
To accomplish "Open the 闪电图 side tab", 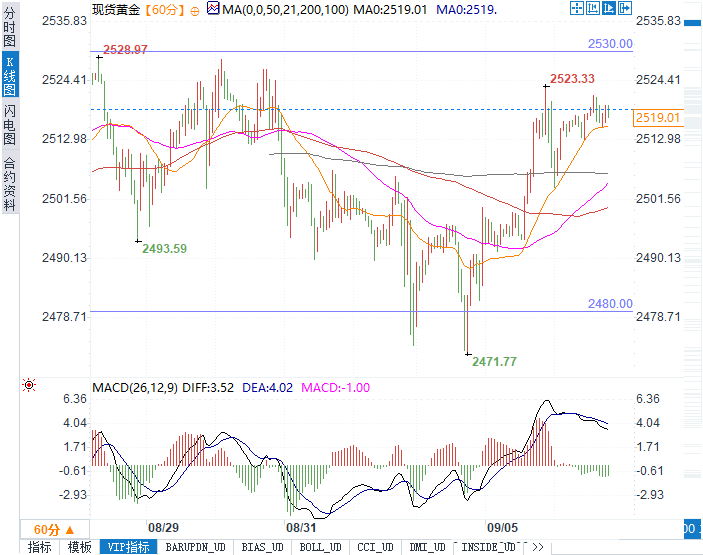I will (9, 125).
